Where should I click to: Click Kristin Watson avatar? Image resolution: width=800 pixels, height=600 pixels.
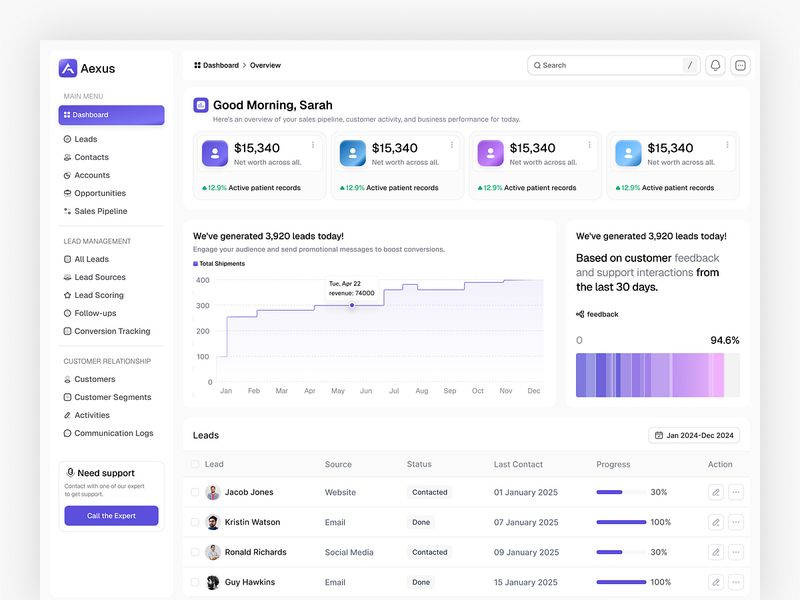tap(213, 522)
